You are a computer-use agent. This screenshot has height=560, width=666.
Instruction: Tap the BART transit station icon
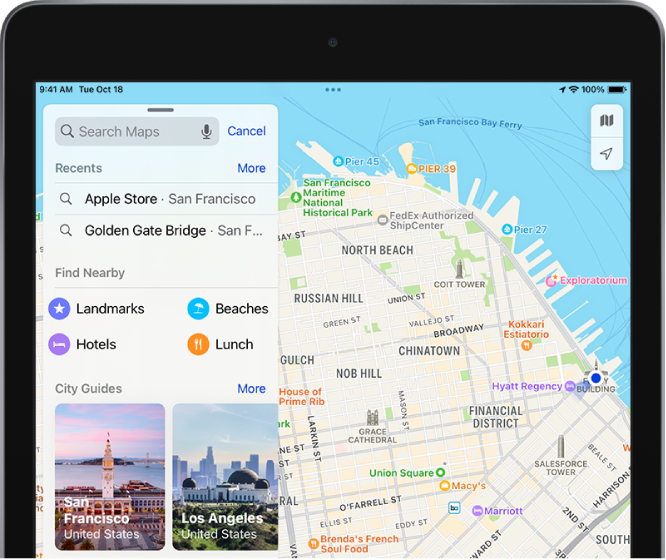[x=454, y=508]
